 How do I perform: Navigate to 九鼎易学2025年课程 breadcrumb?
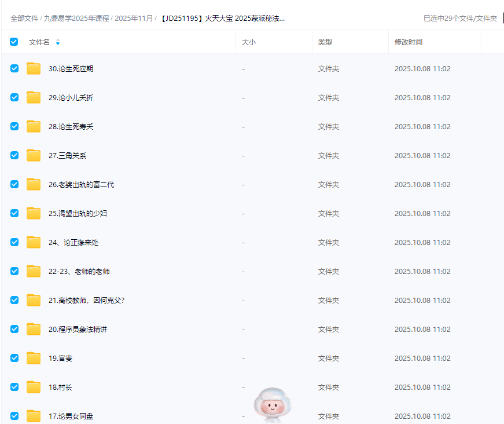tap(76, 19)
